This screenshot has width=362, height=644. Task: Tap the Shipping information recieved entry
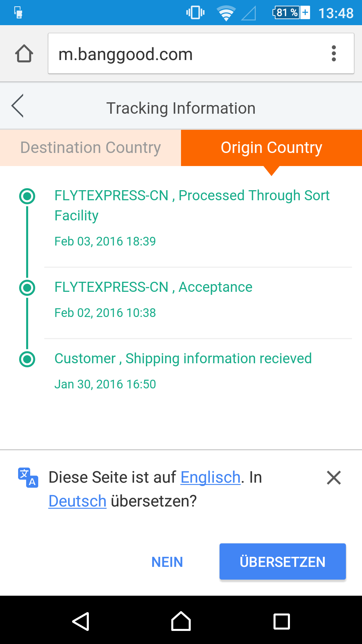click(x=183, y=359)
